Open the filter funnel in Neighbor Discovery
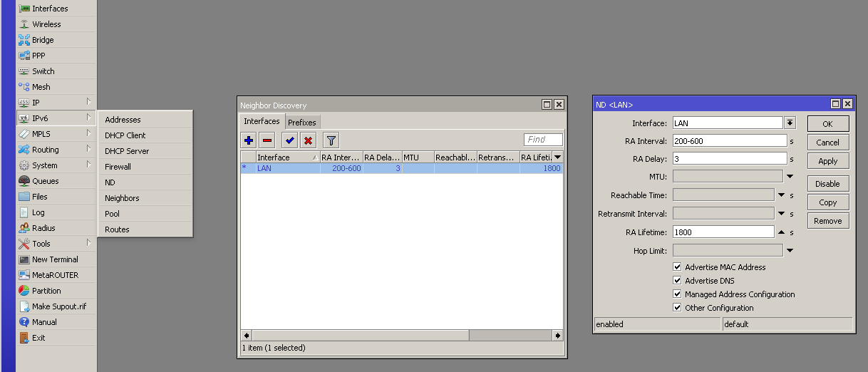This screenshot has width=868, height=372. 331,140
